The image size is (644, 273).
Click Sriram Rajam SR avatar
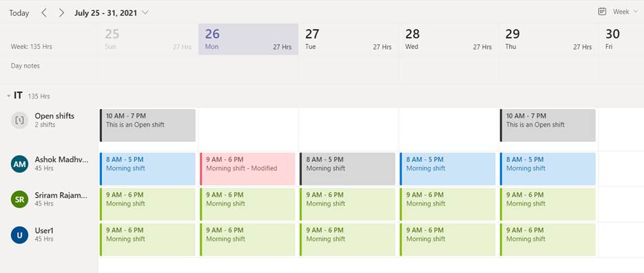pos(19,199)
